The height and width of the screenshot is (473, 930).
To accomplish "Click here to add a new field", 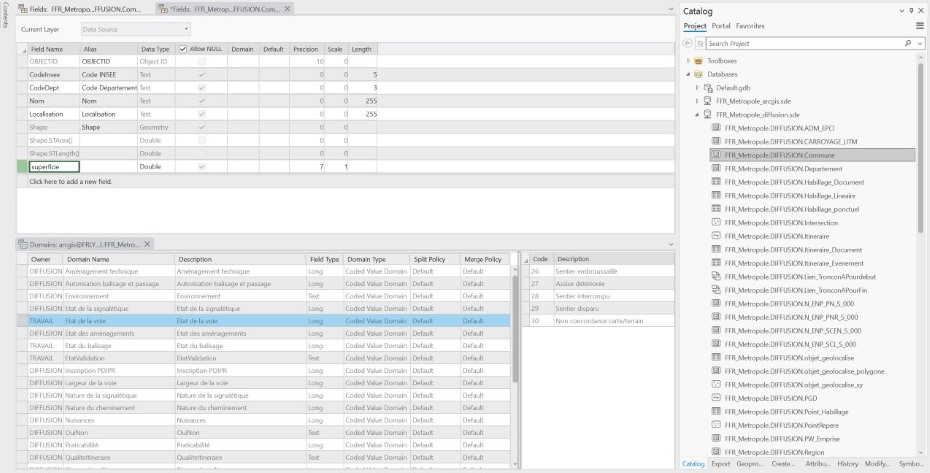I will click(71, 181).
